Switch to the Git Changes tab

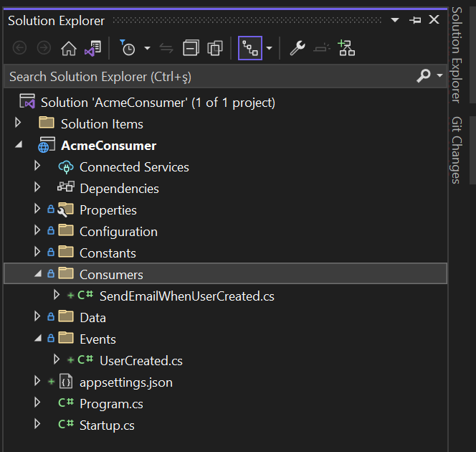(456, 149)
